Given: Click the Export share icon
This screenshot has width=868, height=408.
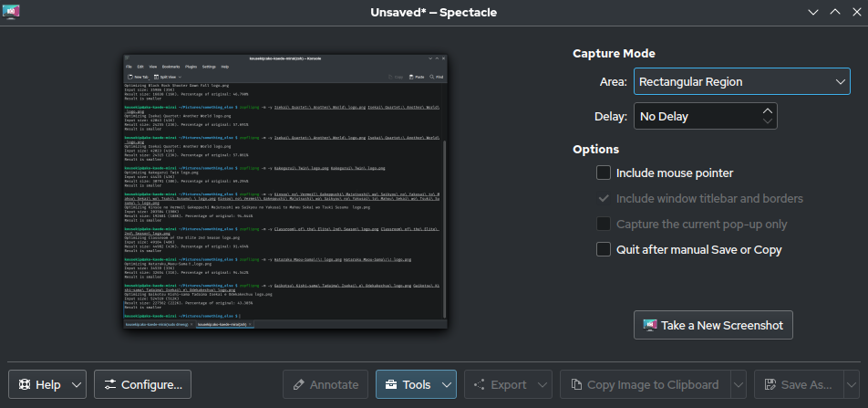Looking at the screenshot, I should point(480,385).
